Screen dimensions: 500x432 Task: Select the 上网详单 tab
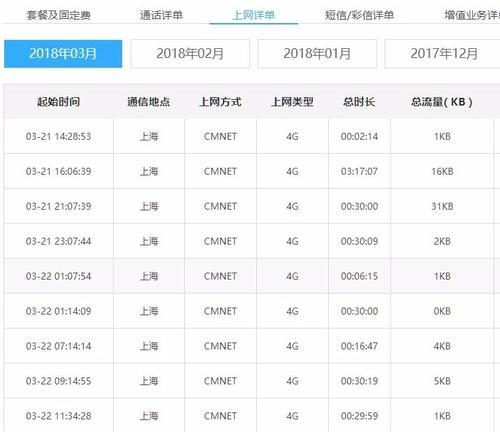coord(253,15)
